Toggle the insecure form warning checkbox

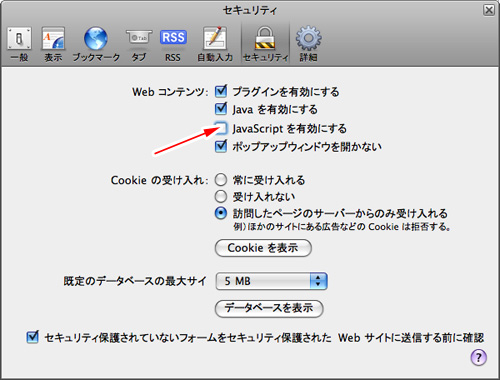(32, 337)
